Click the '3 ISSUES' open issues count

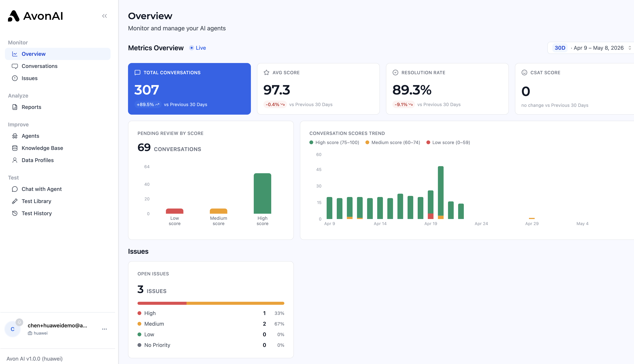coord(152,289)
